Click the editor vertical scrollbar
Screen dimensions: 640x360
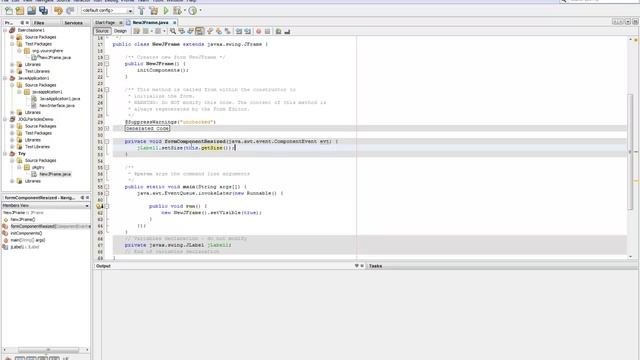[x=631, y=153]
